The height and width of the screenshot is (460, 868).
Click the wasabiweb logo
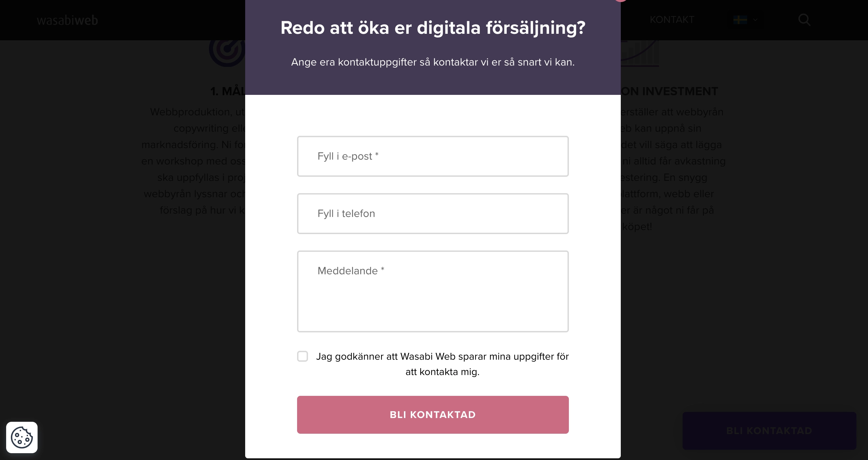[67, 20]
